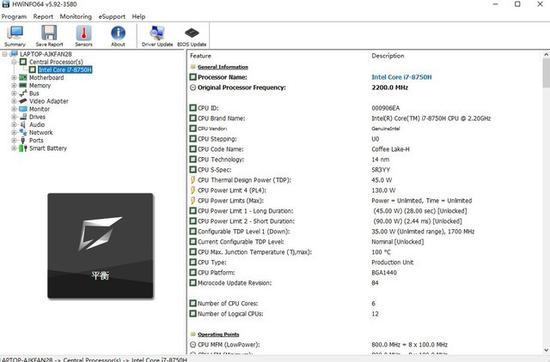
Task: Select the CPU Platform row
Action: (365, 273)
